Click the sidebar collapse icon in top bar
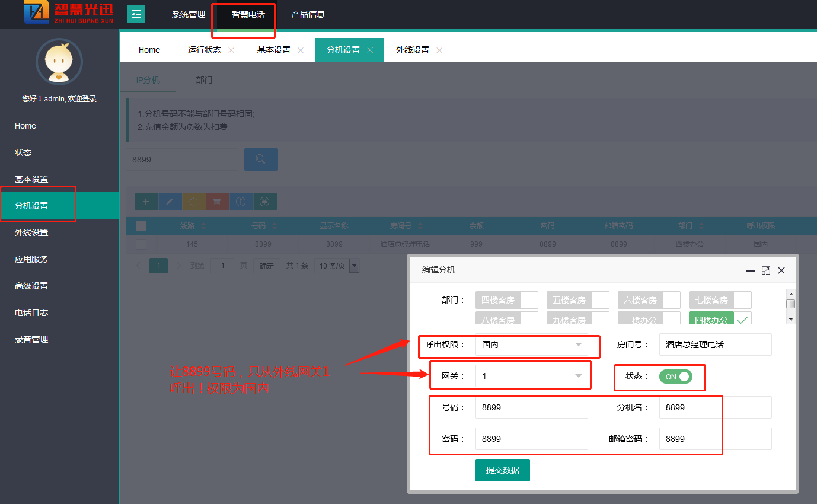817x504 pixels. (x=136, y=14)
